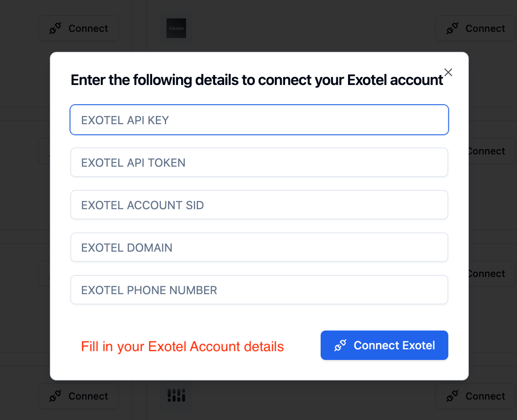Image resolution: width=517 pixels, height=420 pixels.
Task: Select the EXOTEL PHONE NUMBER field
Action: click(x=259, y=290)
